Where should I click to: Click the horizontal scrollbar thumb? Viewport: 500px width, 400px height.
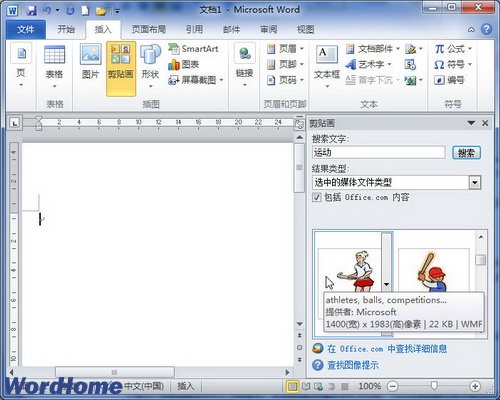click(115, 372)
